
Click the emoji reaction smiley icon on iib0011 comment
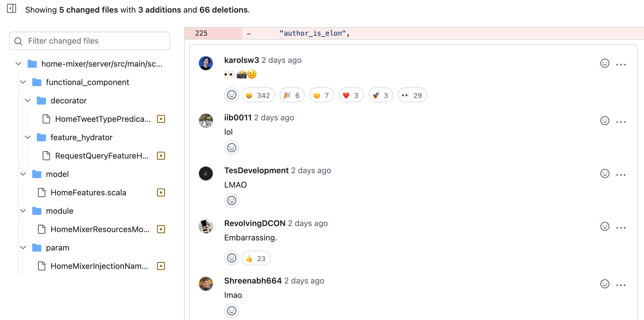[232, 148]
